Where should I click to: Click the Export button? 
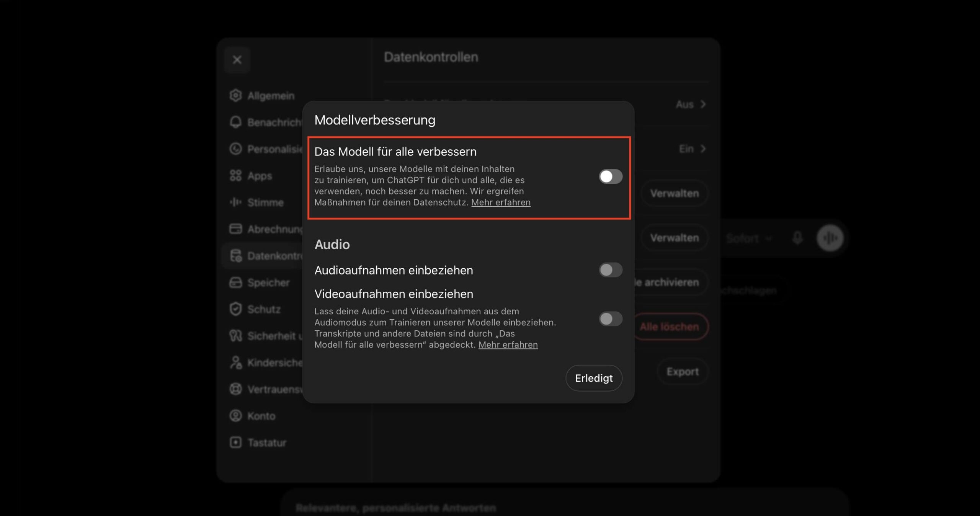[683, 371]
